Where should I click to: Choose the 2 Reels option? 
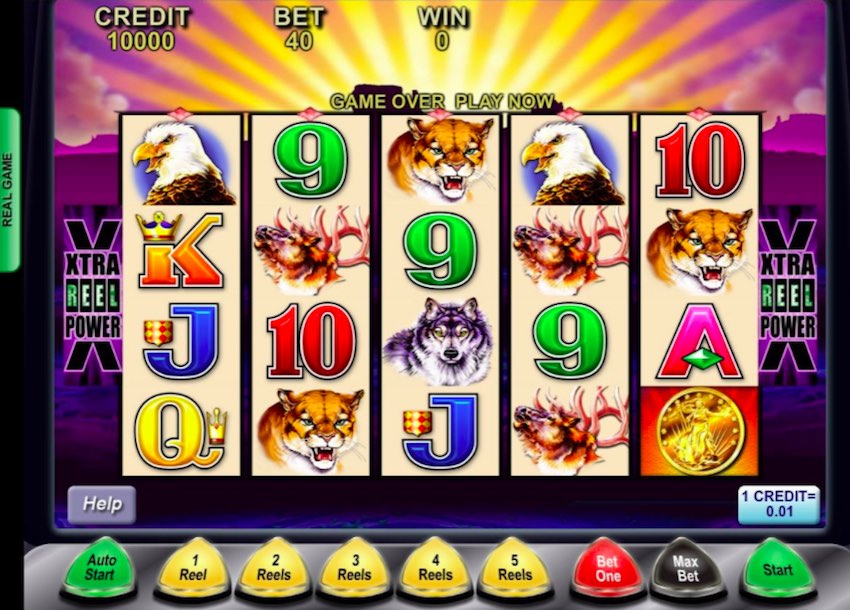[274, 569]
